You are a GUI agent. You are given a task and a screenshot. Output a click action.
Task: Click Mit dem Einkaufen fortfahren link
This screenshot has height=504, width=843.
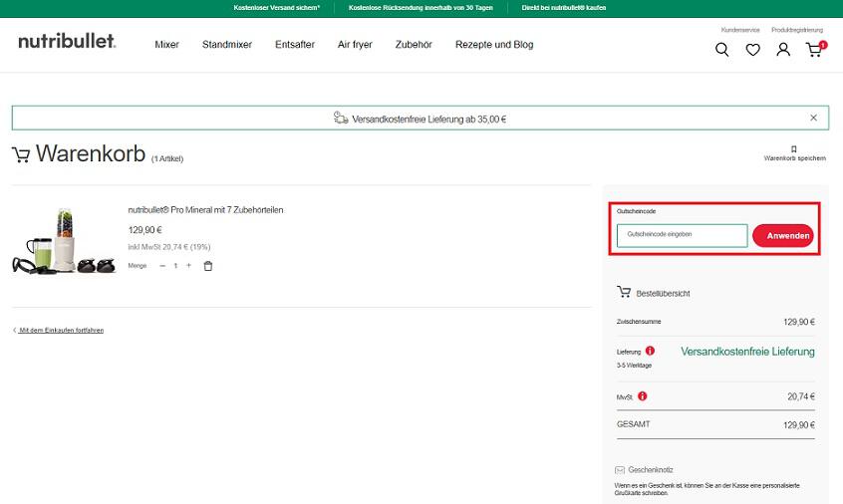[x=62, y=331]
